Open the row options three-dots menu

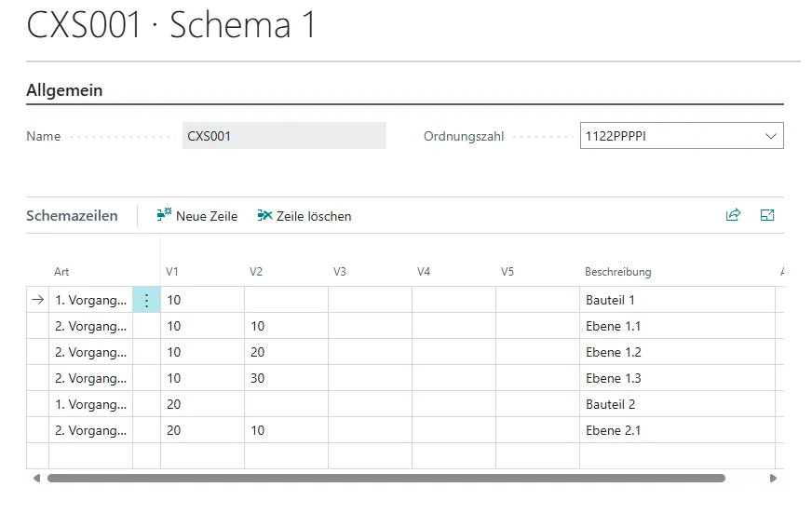click(x=146, y=300)
